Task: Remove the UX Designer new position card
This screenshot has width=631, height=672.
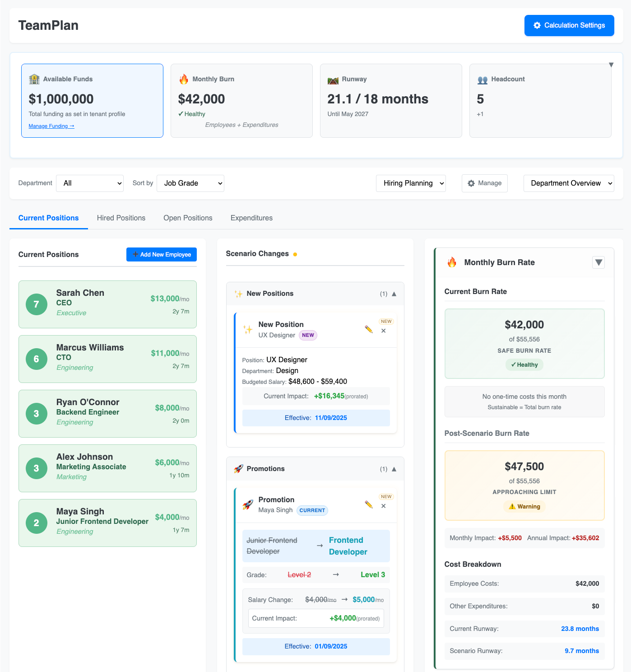Action: (x=383, y=331)
